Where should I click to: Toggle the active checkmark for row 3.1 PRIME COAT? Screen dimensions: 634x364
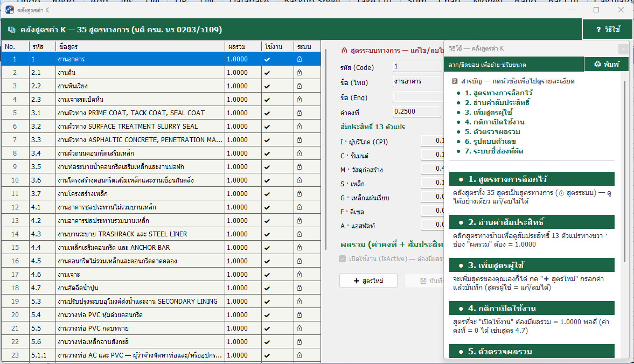267,113
